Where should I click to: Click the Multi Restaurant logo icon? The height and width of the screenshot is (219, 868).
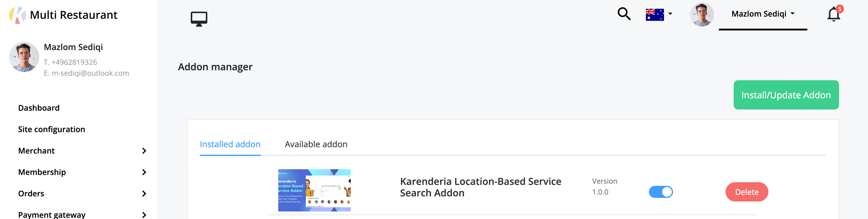click(18, 15)
